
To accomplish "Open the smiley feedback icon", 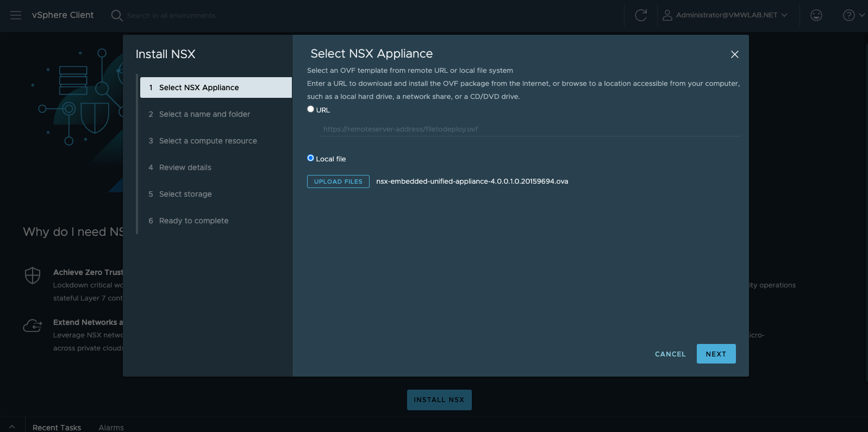I will coord(816,15).
